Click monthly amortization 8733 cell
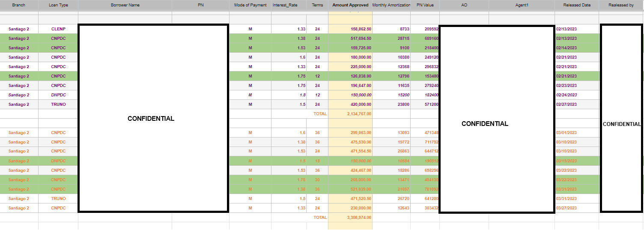The width and height of the screenshot is (644, 239). coord(391,29)
